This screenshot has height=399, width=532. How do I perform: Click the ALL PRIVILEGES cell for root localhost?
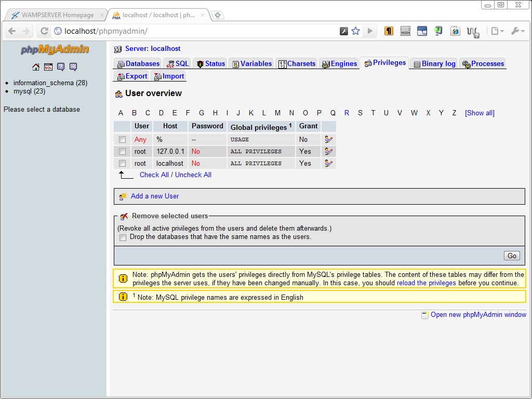(x=261, y=163)
